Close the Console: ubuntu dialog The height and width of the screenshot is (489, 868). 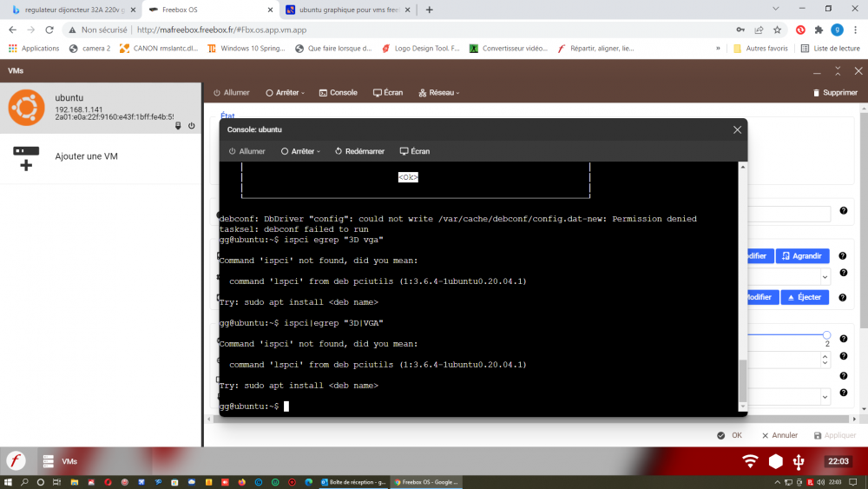click(737, 129)
